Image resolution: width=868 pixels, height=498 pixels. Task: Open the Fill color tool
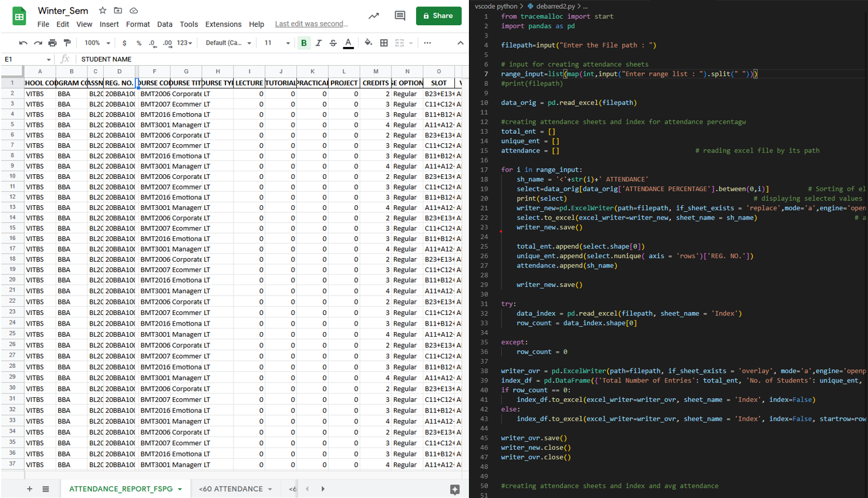tap(369, 42)
